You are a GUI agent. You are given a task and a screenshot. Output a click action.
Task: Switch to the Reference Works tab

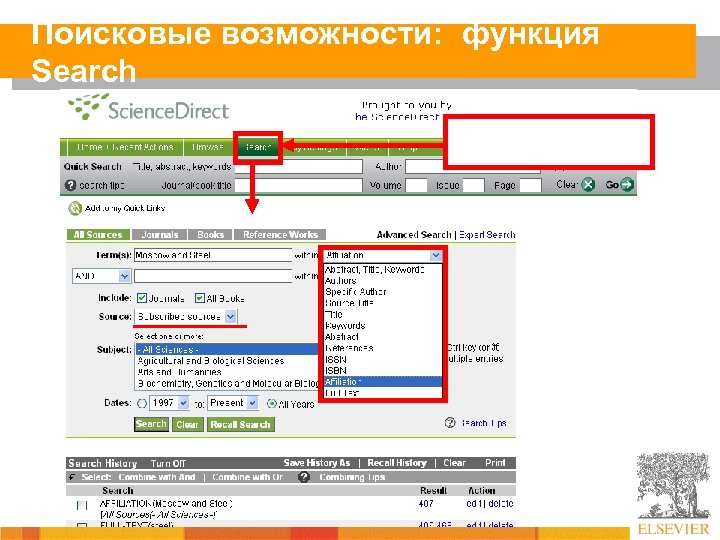point(280,235)
